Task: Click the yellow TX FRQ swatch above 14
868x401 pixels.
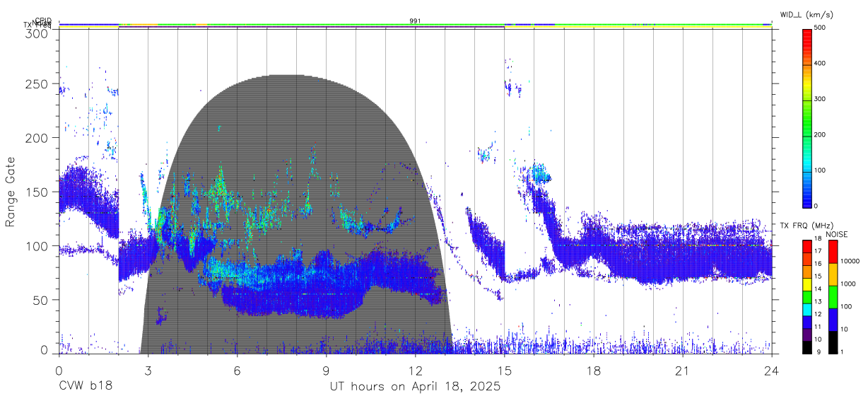Action: [807, 284]
